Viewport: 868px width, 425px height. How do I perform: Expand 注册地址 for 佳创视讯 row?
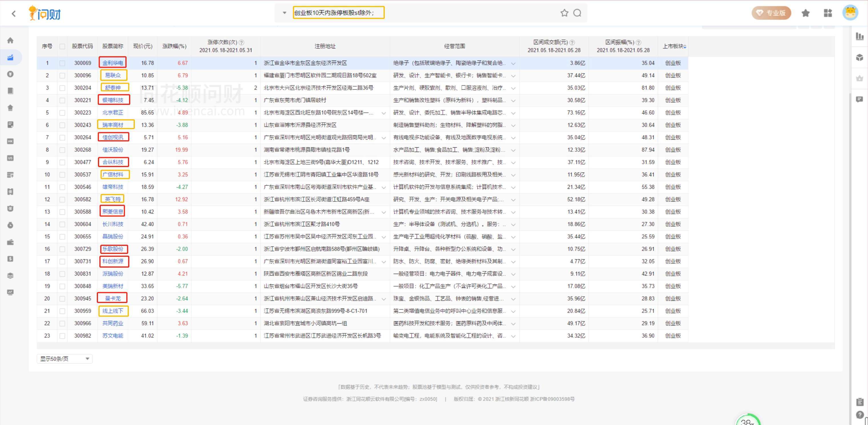(x=384, y=138)
